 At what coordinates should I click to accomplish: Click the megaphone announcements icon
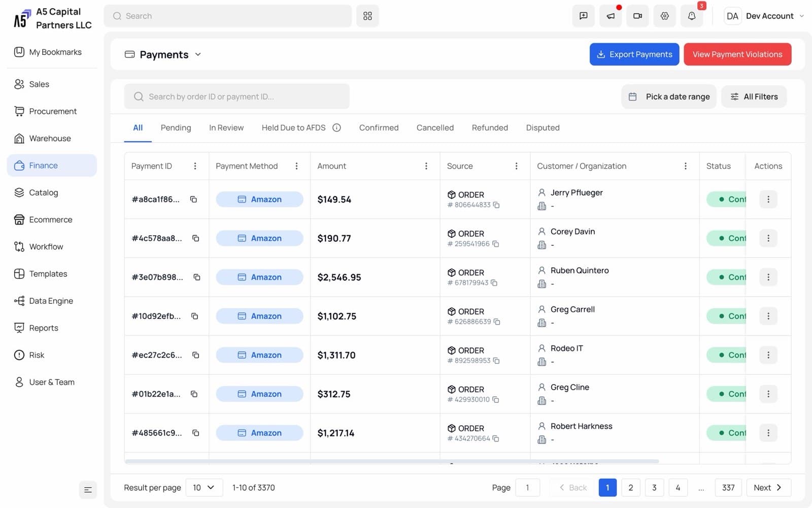pos(611,16)
